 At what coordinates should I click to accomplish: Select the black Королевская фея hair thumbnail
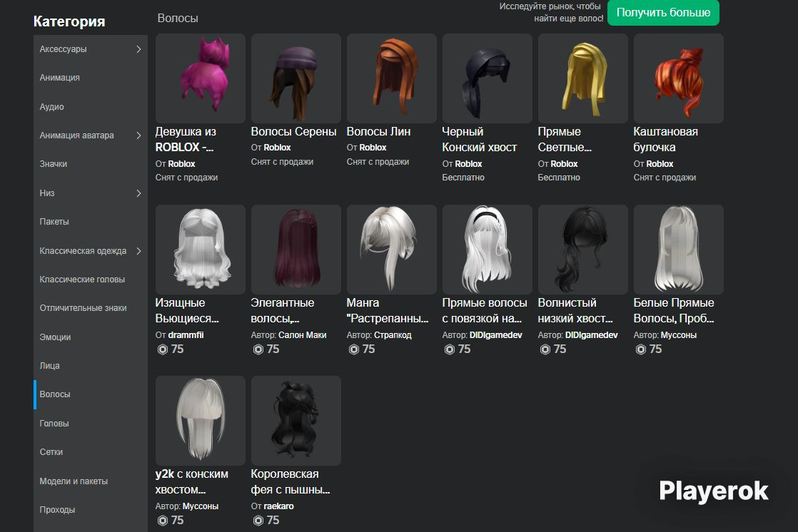[296, 421]
